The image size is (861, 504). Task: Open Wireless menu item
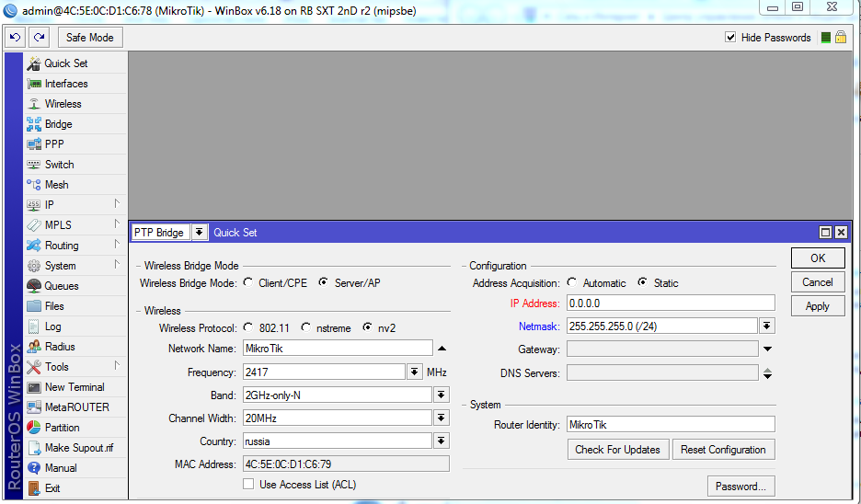tap(75, 104)
